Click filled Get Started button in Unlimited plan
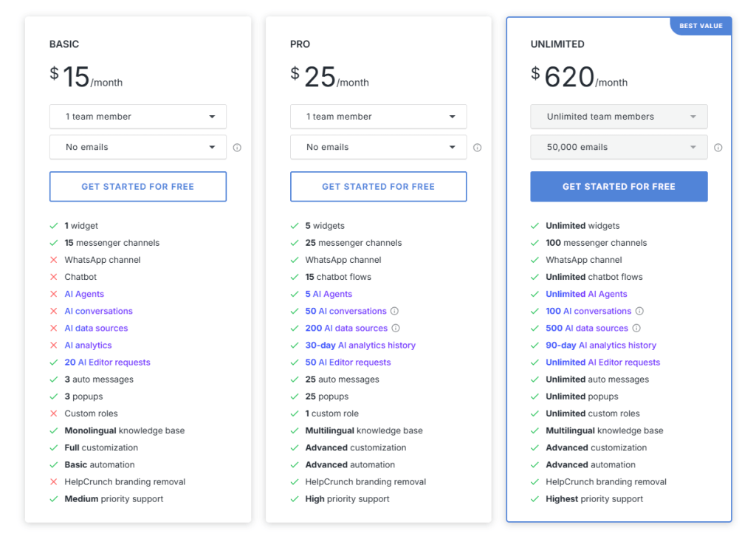 point(619,187)
